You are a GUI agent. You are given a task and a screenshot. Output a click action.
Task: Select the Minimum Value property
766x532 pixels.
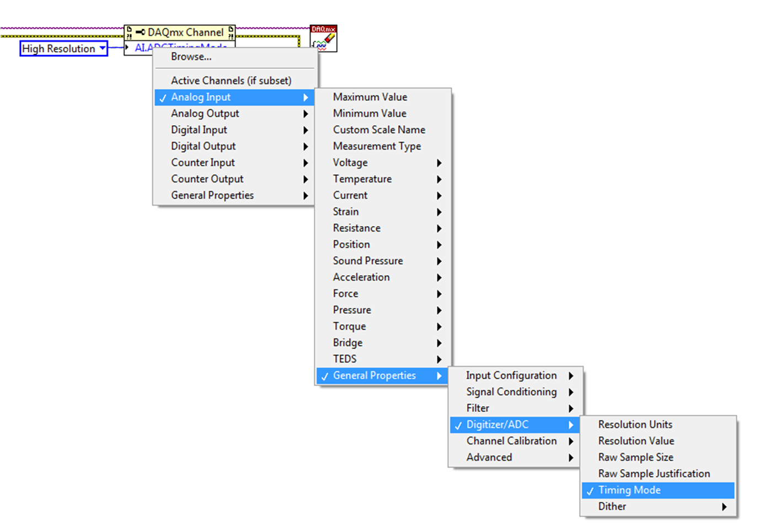click(x=383, y=114)
